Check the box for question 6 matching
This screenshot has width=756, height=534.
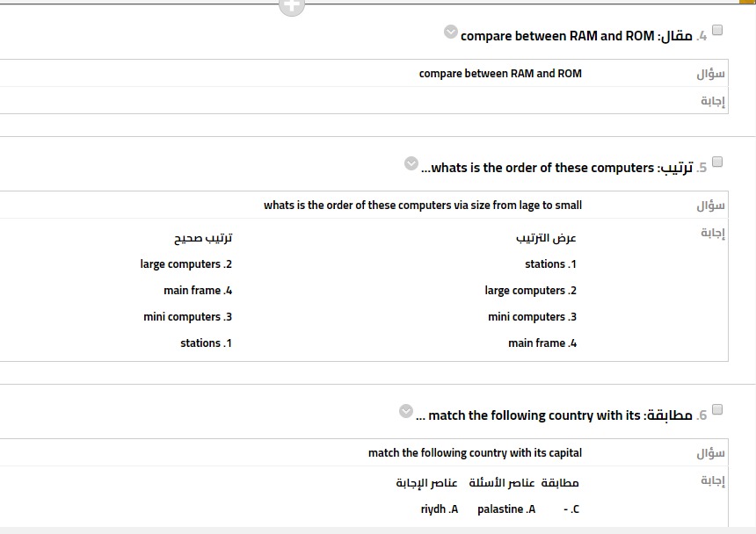pos(717,409)
